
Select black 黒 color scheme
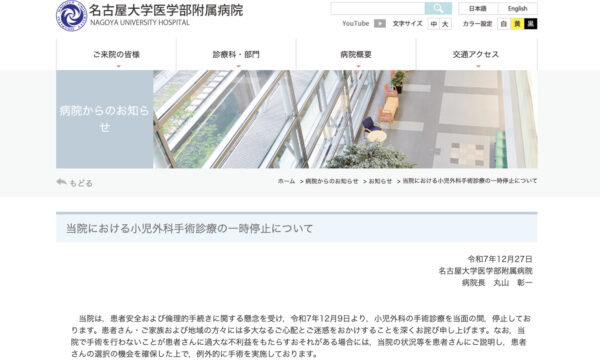pos(530,24)
